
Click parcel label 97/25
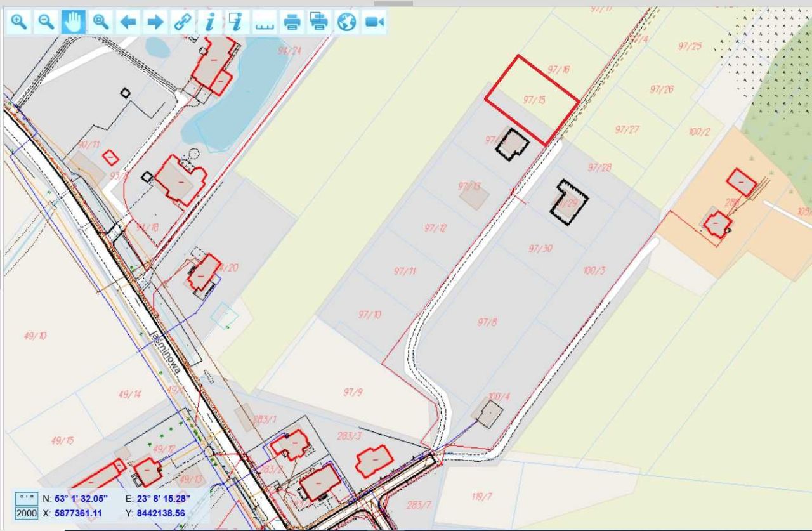690,46
